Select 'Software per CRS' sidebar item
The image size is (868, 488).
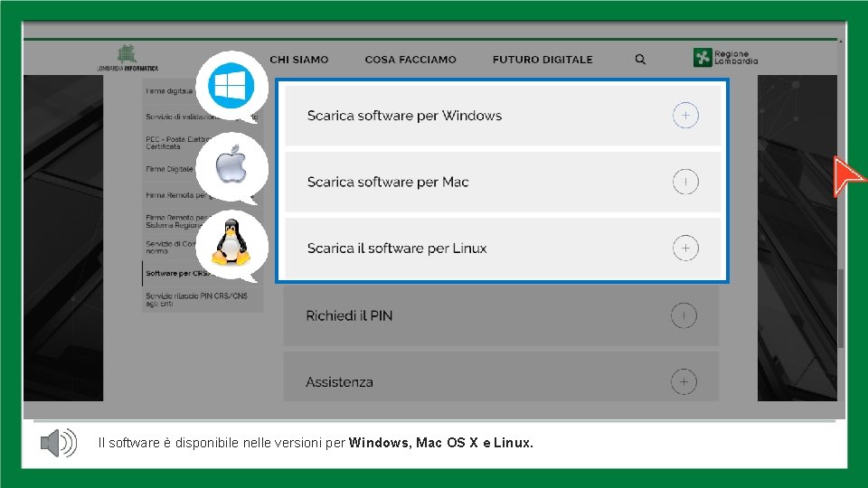[178, 273]
